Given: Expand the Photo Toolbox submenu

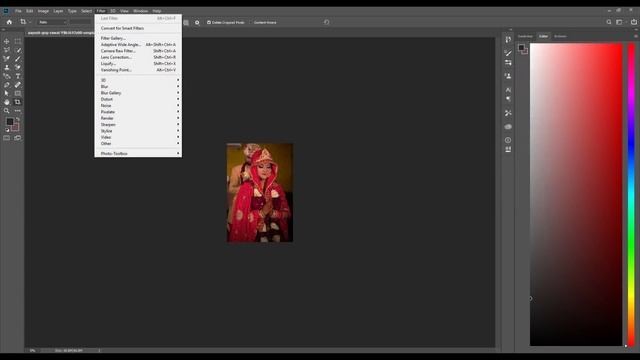Looking at the screenshot, I should (138, 153).
